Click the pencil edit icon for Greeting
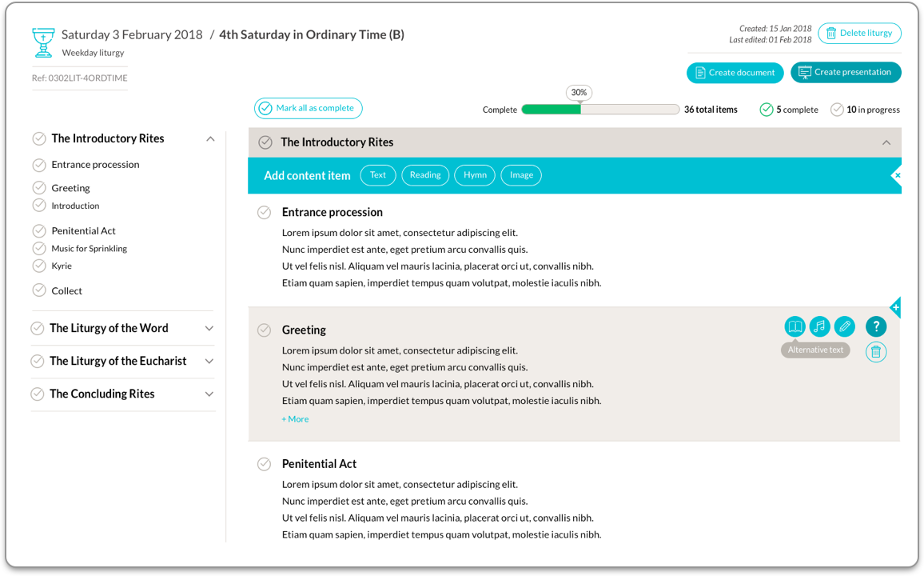Screen dimensions: 924x576 (844, 326)
